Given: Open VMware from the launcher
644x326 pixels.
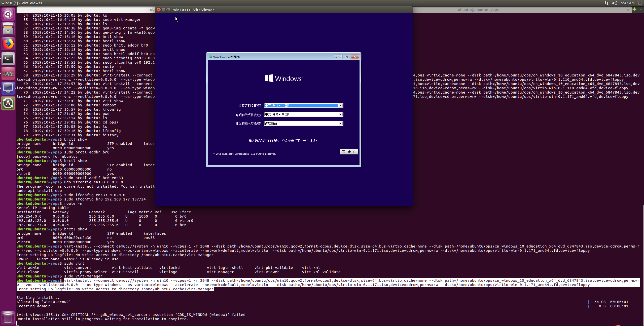Looking at the screenshot, I should pos(8,73).
